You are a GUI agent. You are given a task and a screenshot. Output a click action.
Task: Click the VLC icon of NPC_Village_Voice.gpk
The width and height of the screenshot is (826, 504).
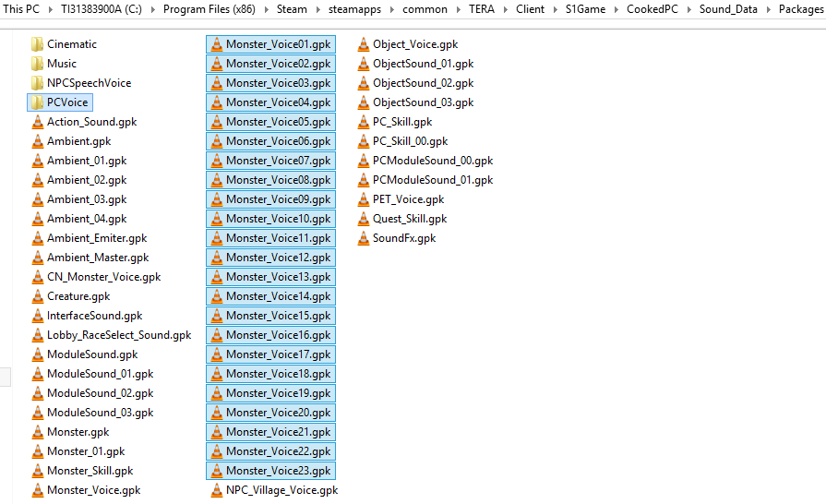click(x=217, y=490)
